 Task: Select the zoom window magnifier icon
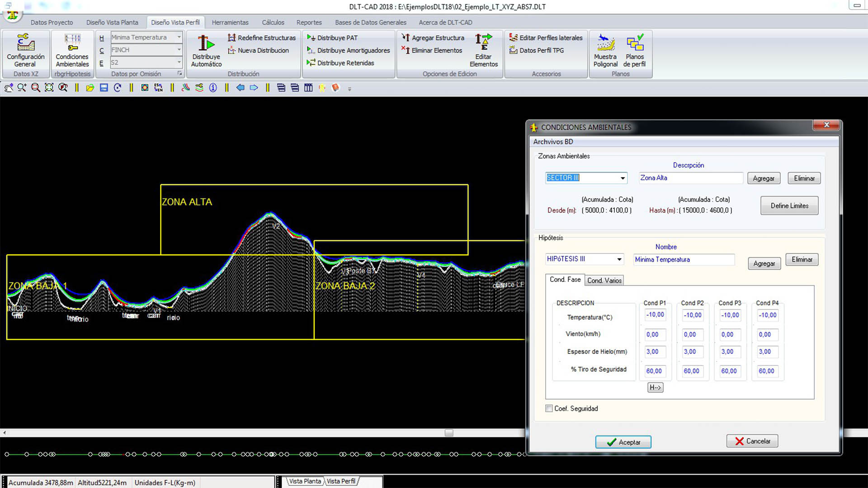35,88
